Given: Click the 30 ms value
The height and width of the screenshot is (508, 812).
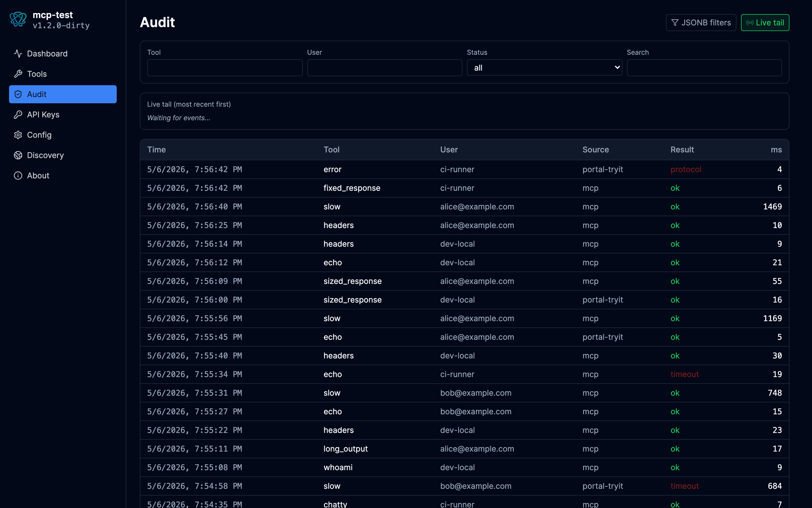Looking at the screenshot, I should point(777,356).
